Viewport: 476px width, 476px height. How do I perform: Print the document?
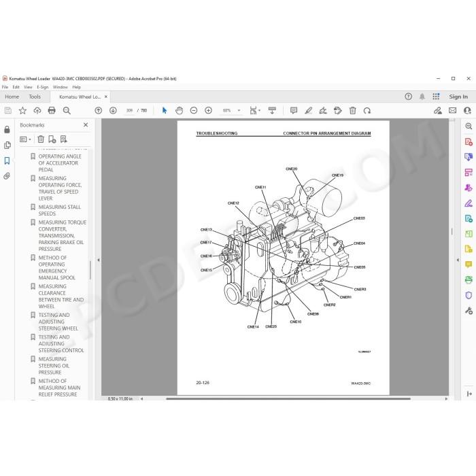click(52, 110)
